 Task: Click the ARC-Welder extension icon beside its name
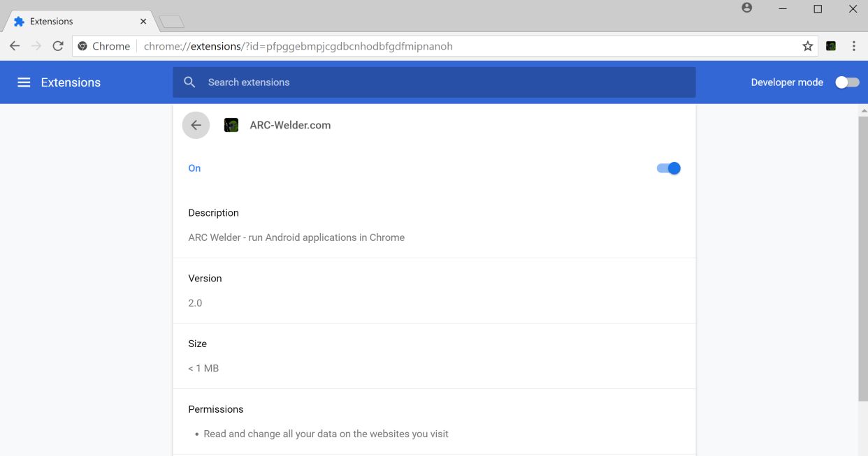coord(231,125)
